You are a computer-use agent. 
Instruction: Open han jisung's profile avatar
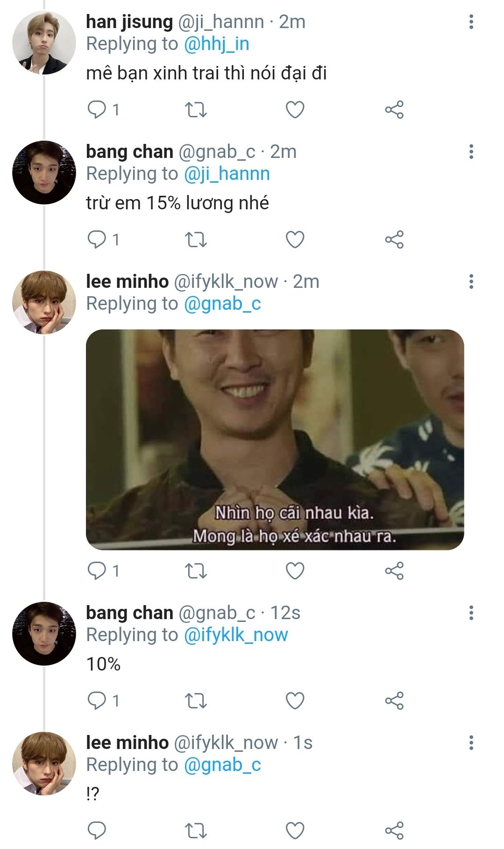(x=44, y=43)
